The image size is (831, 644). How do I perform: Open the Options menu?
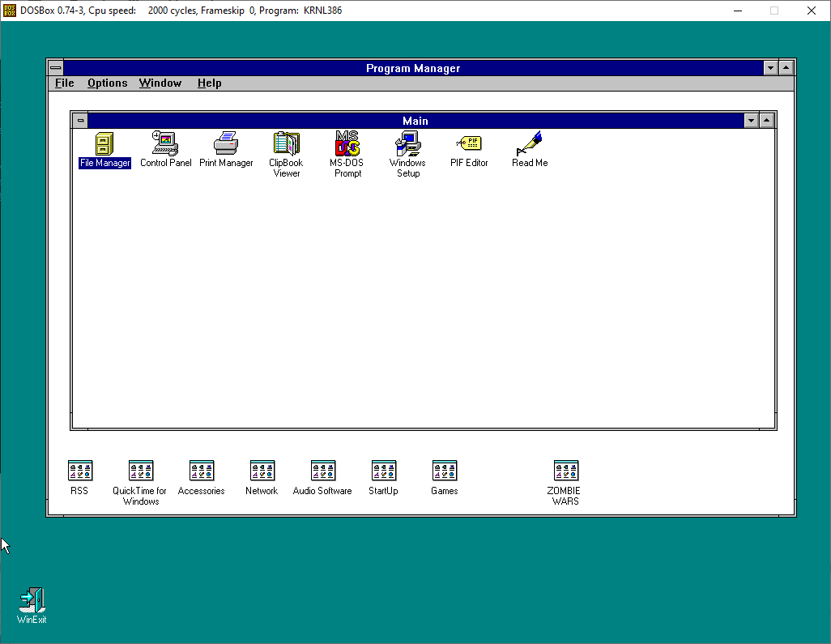click(107, 83)
